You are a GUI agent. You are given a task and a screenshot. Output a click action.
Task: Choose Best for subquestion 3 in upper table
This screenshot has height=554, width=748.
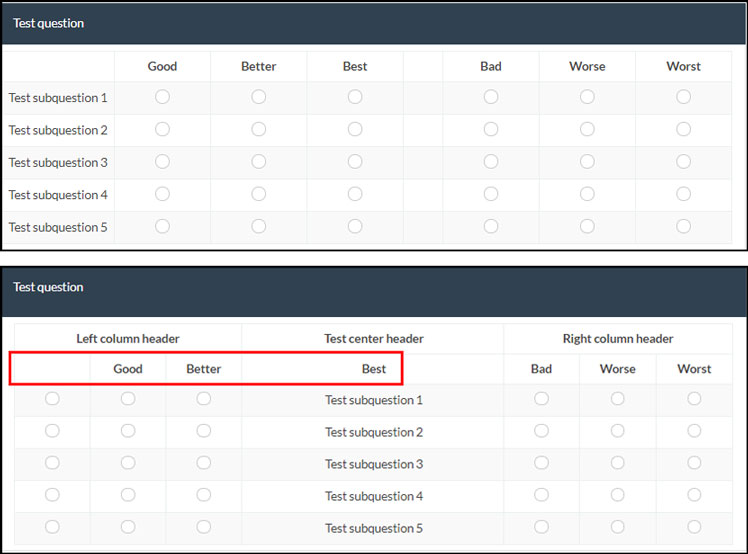point(355,162)
